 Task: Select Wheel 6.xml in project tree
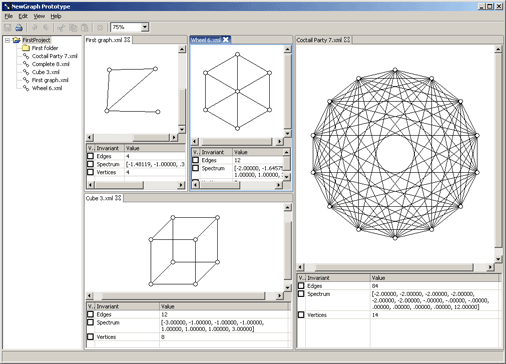click(47, 88)
